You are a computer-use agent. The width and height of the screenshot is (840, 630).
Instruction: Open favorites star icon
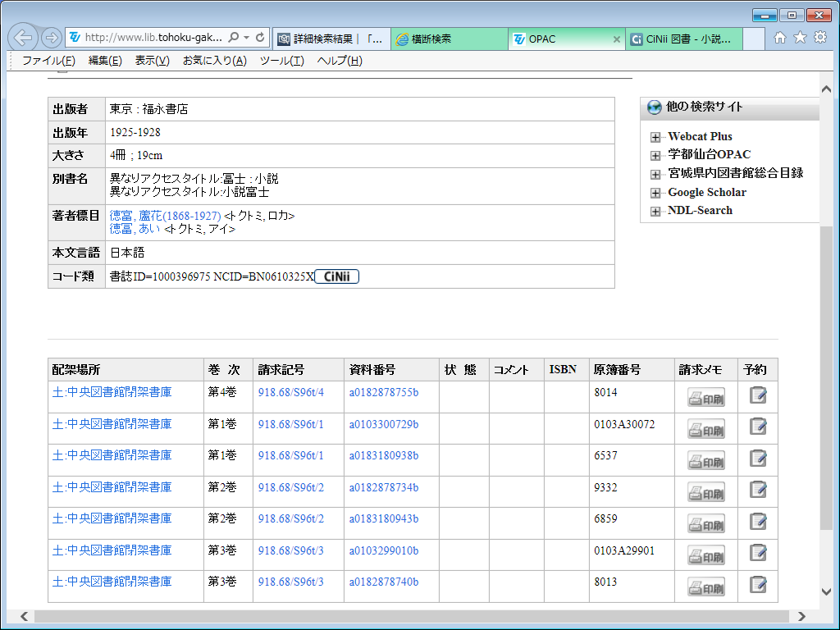pyautogui.click(x=800, y=38)
